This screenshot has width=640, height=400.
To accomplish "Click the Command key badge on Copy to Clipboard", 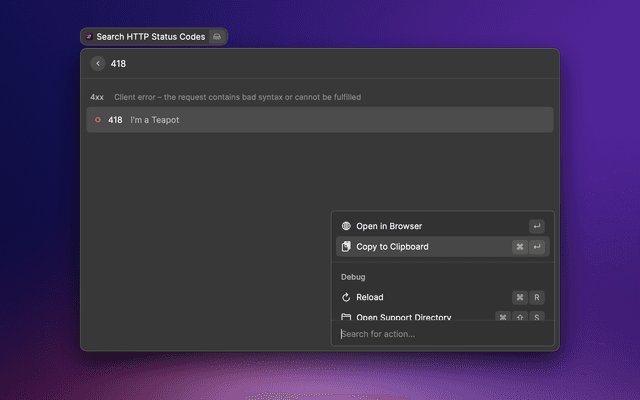I will tap(520, 247).
